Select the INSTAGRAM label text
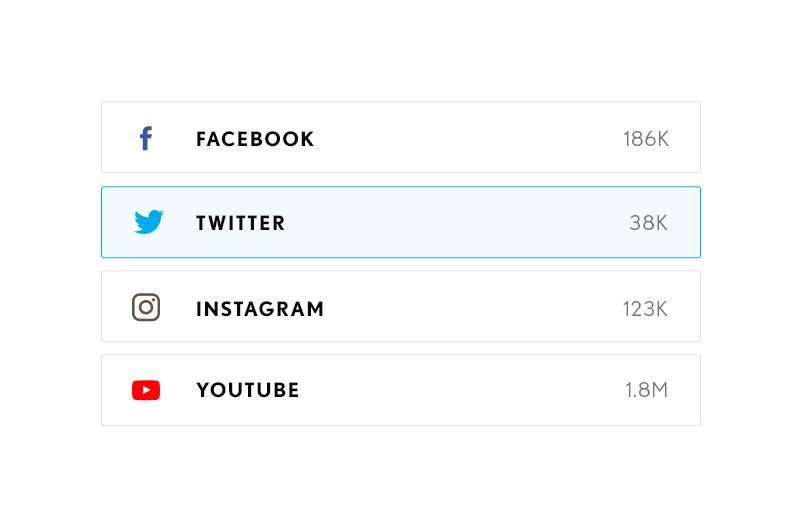This screenshot has height=520, width=800. 260,309
